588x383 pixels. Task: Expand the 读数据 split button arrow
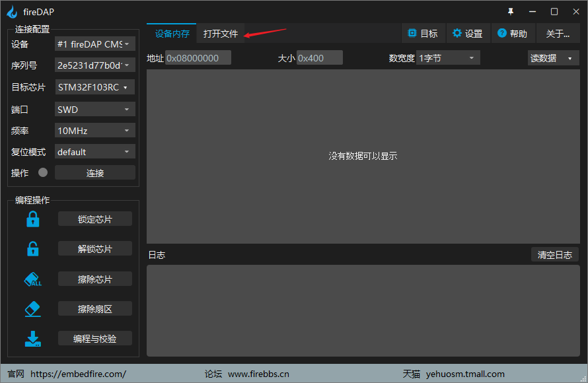[570, 59]
